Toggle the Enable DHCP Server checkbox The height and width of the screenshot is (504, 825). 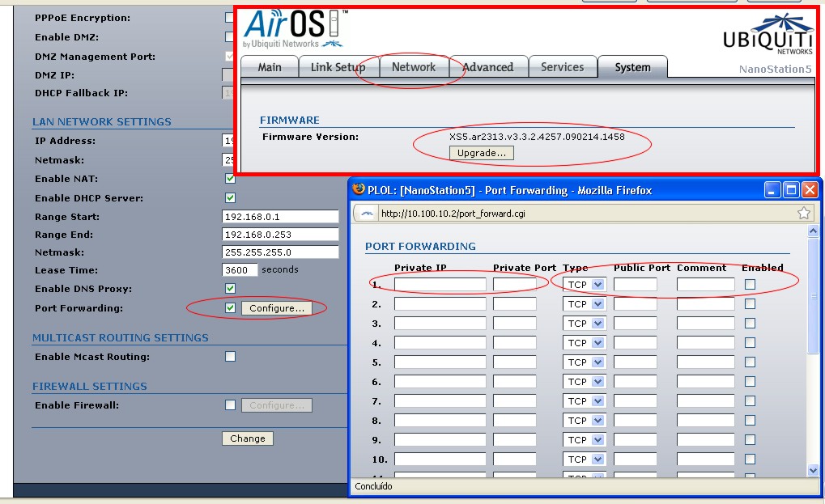(230, 198)
